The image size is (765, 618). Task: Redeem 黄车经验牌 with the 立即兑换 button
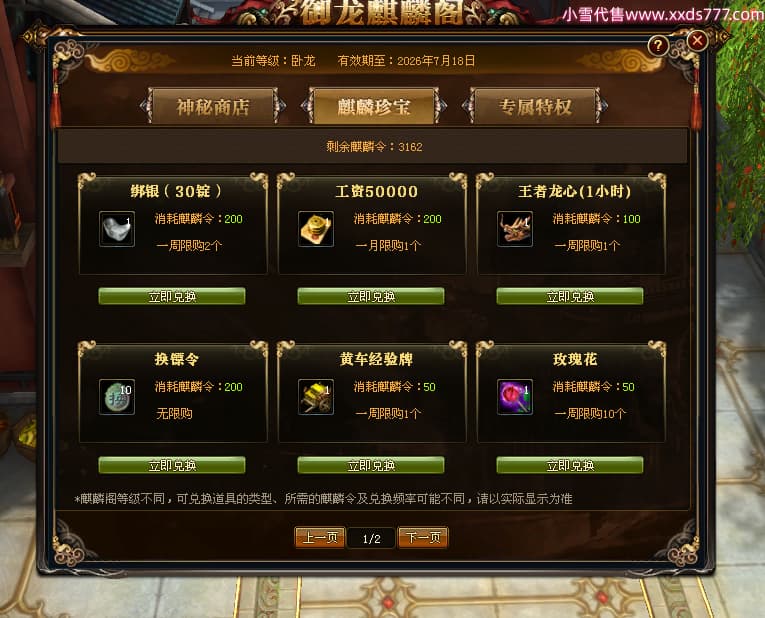click(371, 465)
